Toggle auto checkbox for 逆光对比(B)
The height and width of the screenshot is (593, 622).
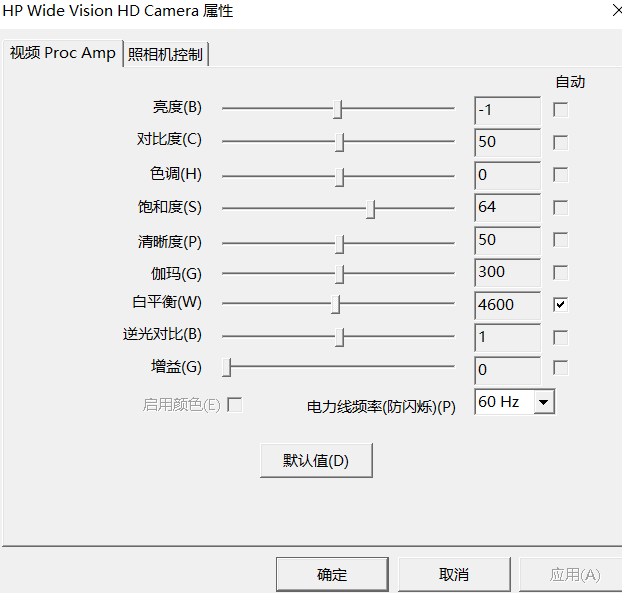tap(560, 338)
